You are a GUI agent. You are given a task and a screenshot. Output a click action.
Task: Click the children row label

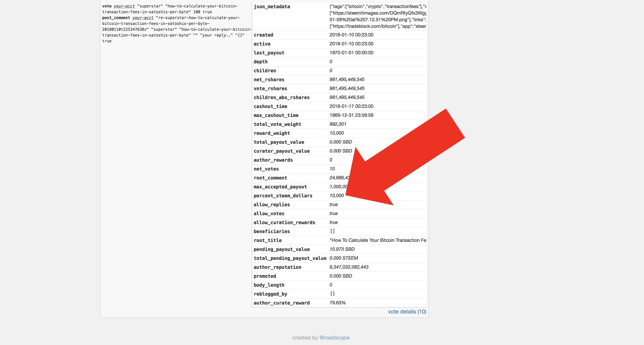pos(265,71)
